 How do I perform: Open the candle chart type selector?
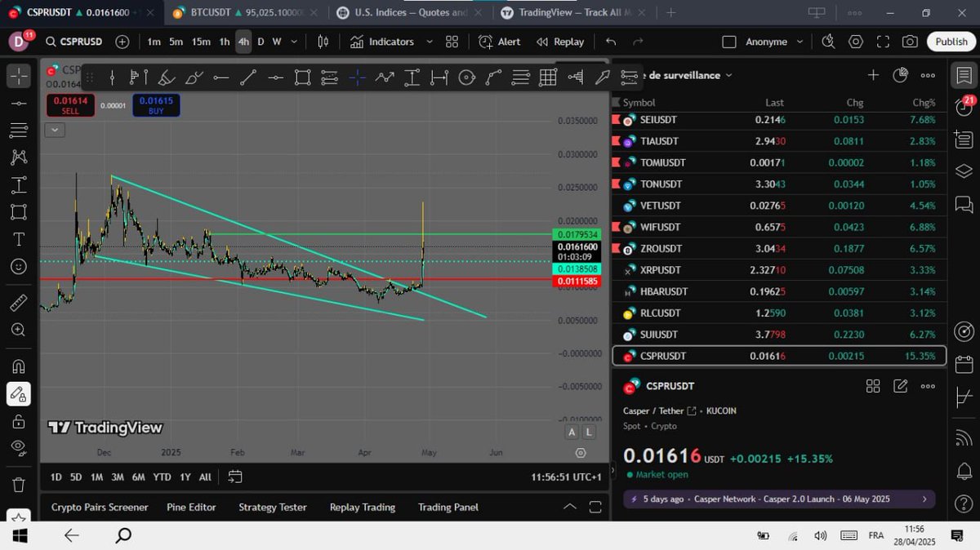[323, 42]
